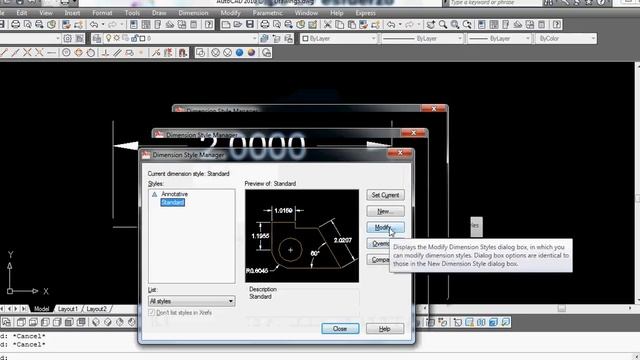Click the Open file icon
The width and height of the screenshot is (640, 360).
[238, 24]
